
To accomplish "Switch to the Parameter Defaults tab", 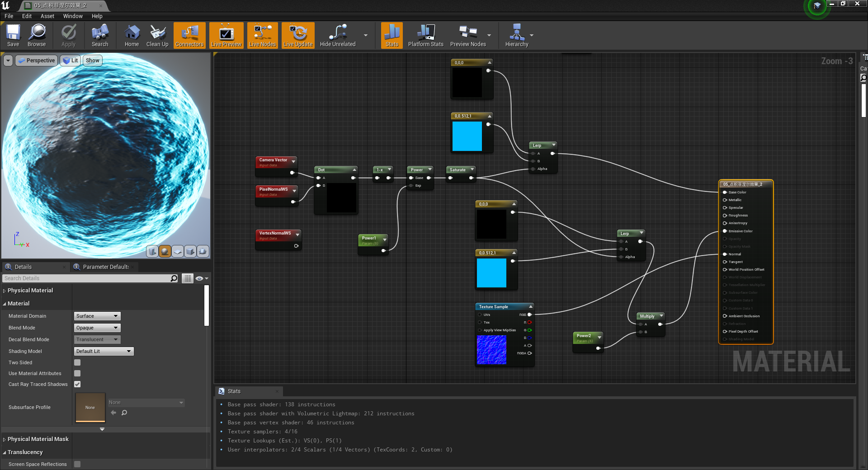I will (104, 267).
